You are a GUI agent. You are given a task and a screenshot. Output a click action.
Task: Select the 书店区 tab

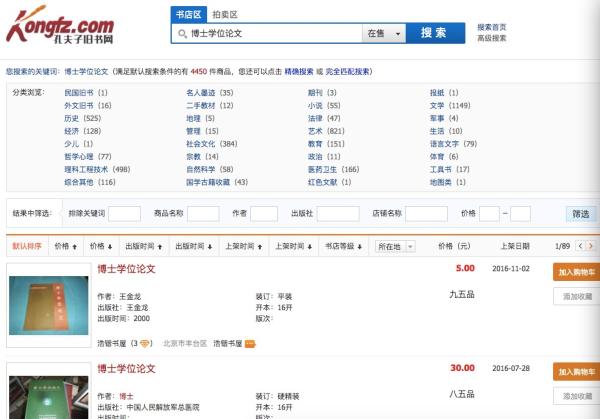[x=188, y=14]
